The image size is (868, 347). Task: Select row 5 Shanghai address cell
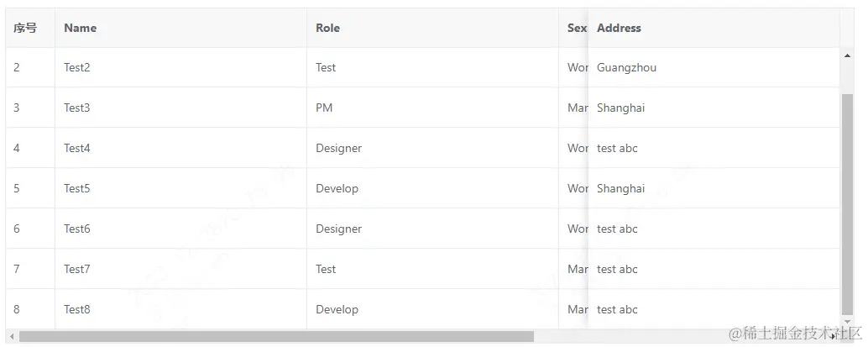[x=620, y=188]
